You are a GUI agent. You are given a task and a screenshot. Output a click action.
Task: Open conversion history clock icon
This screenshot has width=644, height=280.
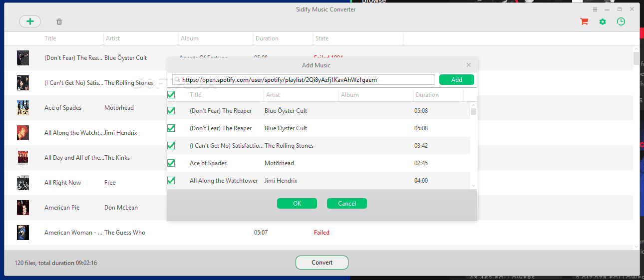[621, 21]
